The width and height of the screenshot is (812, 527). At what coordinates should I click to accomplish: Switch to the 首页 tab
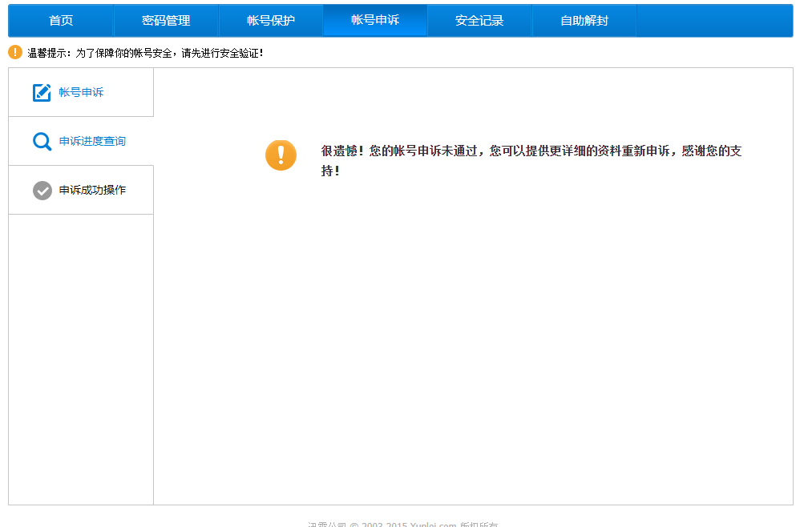point(60,20)
